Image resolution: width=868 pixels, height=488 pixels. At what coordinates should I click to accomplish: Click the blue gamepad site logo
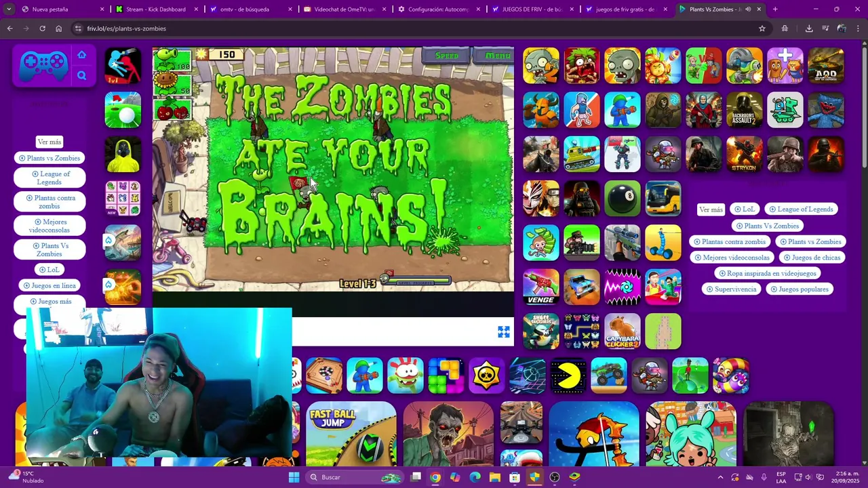coord(43,66)
